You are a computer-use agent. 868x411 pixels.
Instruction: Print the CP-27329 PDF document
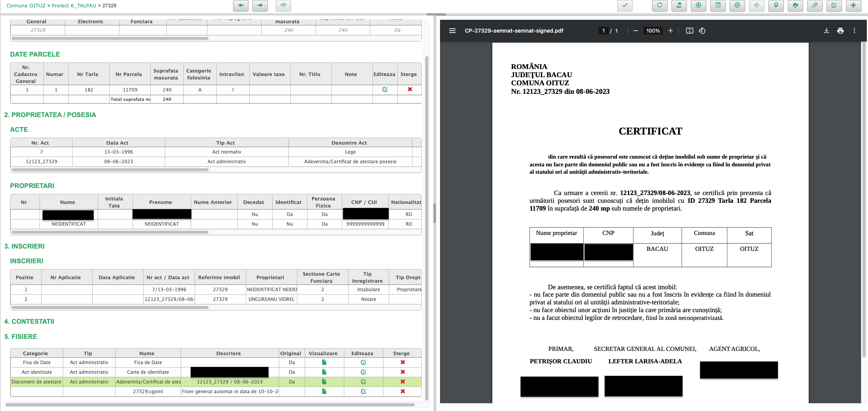(x=840, y=31)
